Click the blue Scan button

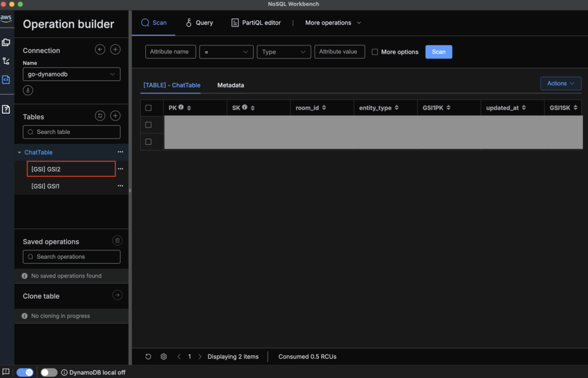point(439,52)
